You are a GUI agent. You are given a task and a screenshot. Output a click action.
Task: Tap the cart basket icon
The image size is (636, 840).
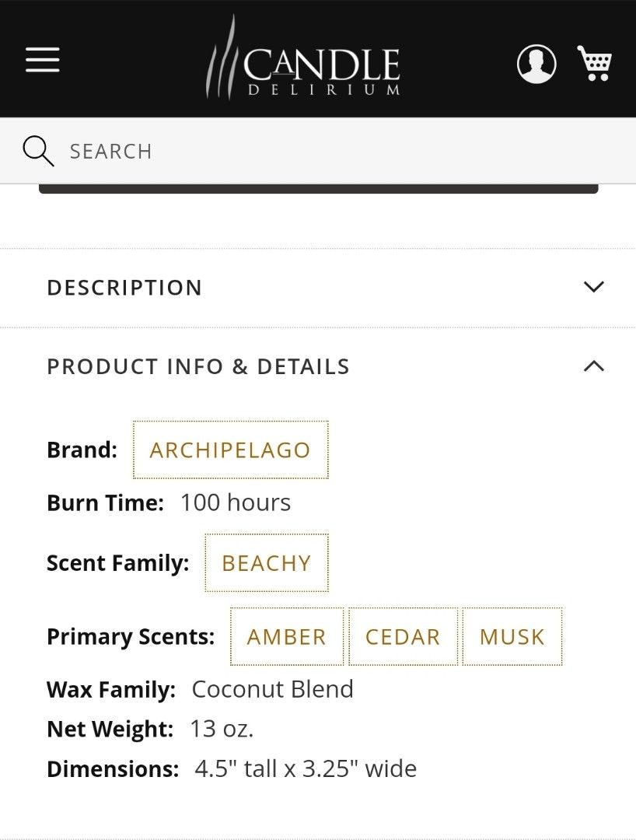click(x=595, y=64)
